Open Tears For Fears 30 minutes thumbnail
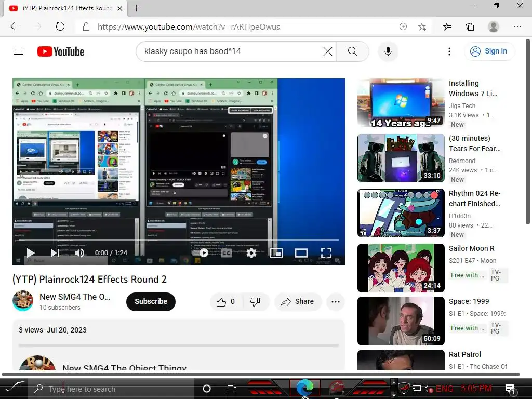This screenshot has height=399, width=532. coord(401,158)
